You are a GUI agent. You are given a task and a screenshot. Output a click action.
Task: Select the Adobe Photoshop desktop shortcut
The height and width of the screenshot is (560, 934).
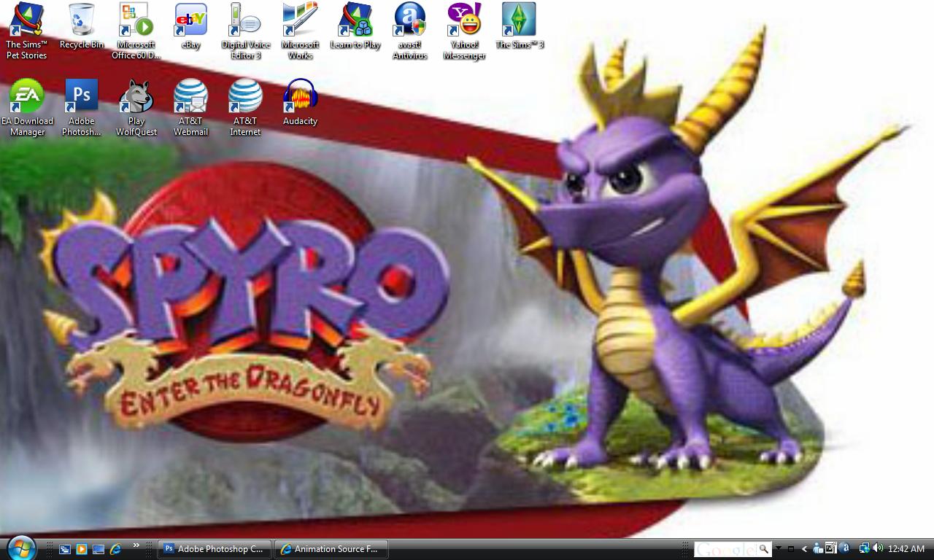pyautogui.click(x=82, y=107)
